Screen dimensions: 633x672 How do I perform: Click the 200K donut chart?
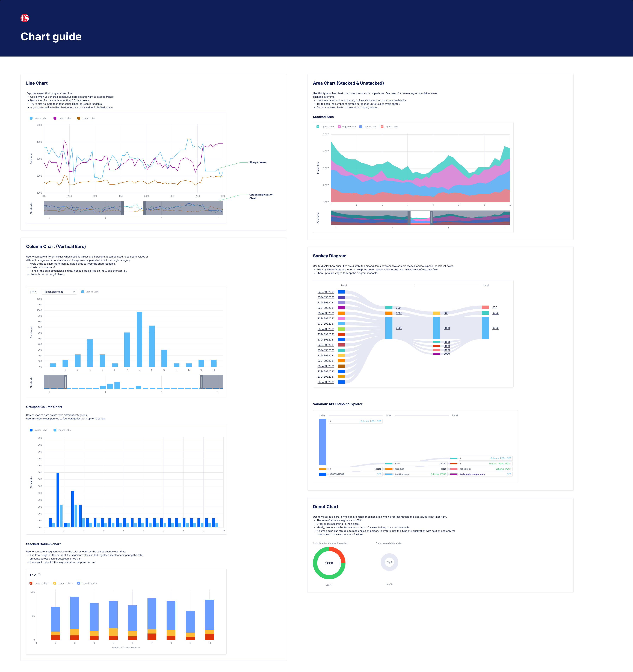tap(329, 563)
